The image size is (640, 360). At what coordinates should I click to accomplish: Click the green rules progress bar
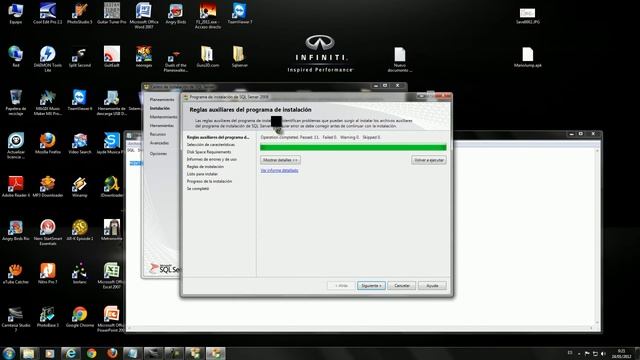pyautogui.click(x=353, y=147)
